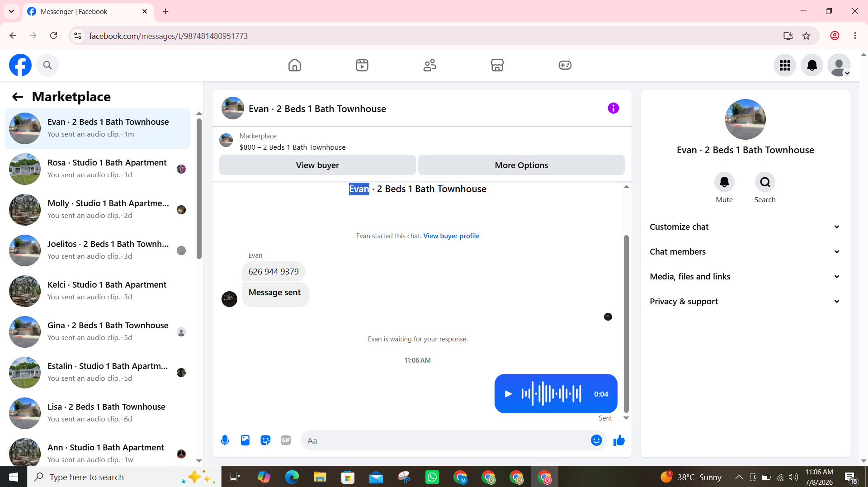Image resolution: width=868 pixels, height=487 pixels.
Task: Open Molly Studio Apartment conversation
Action: [97, 210]
